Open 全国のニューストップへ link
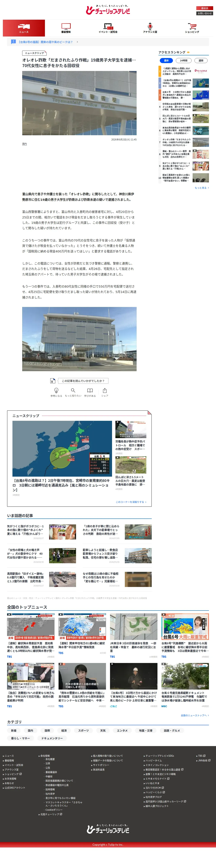Viewport: 216px width, 868px height. pyautogui.click(x=195, y=715)
